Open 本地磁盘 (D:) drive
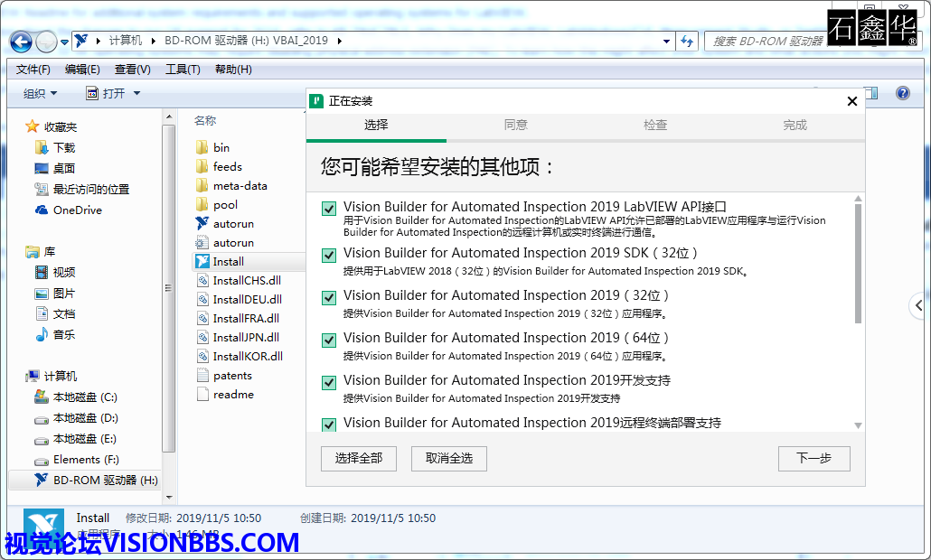The width and height of the screenshot is (931, 560). point(76,417)
